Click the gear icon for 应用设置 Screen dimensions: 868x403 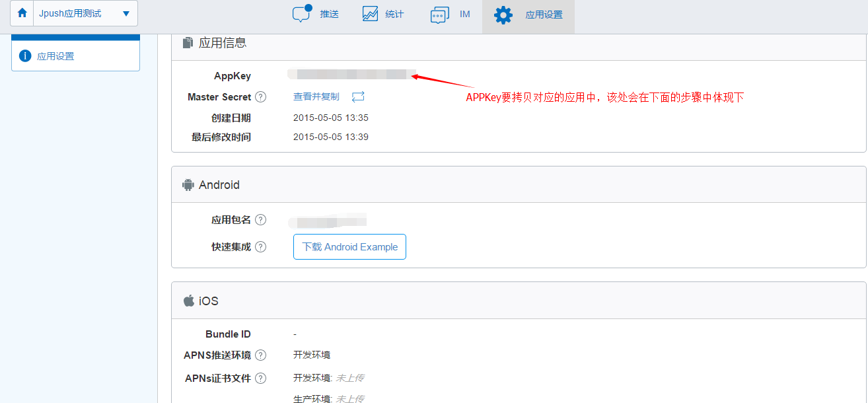point(503,15)
